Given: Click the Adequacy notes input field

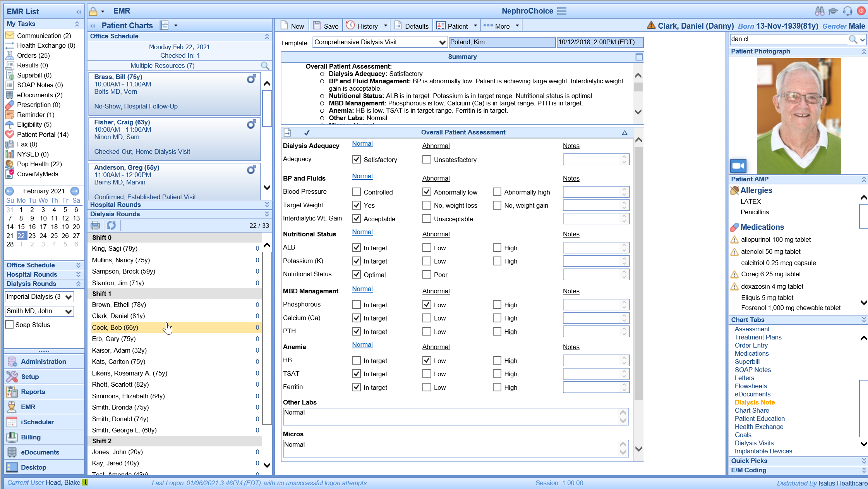Looking at the screenshot, I should [x=596, y=159].
